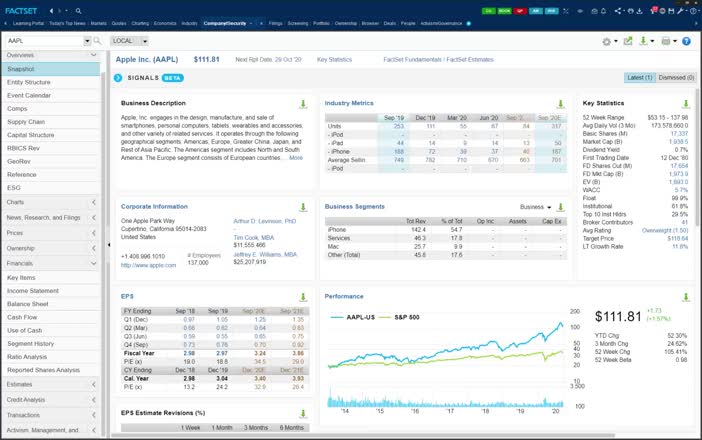Open Ratio Analysis in the sidebar
Viewport: 702px width, 440px height.
(x=51, y=357)
